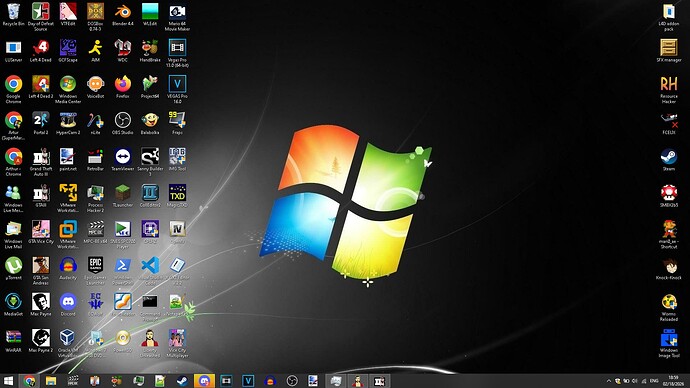Viewport: 690px width, 388px height.
Task: Switch ENG input language in tray
Action: 654,381
